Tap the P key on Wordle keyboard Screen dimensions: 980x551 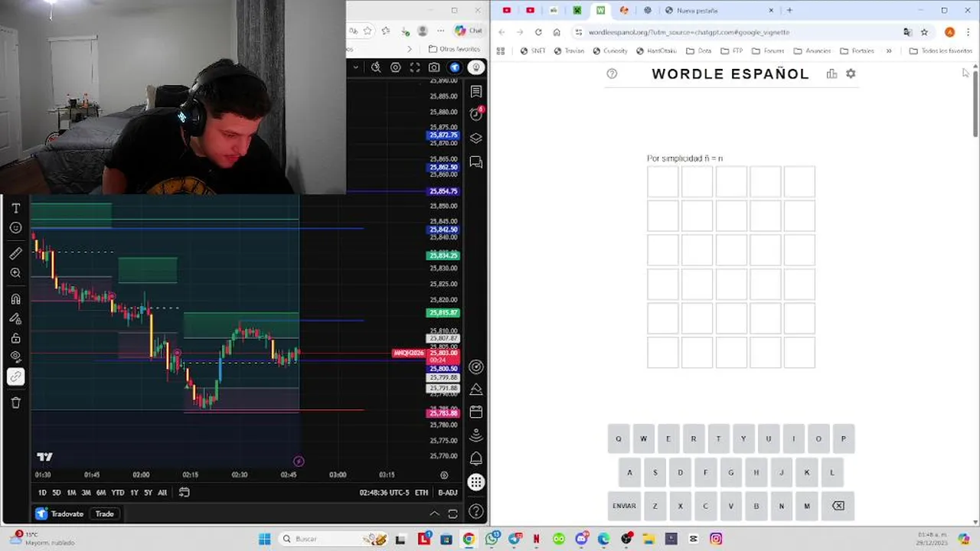[844, 439]
